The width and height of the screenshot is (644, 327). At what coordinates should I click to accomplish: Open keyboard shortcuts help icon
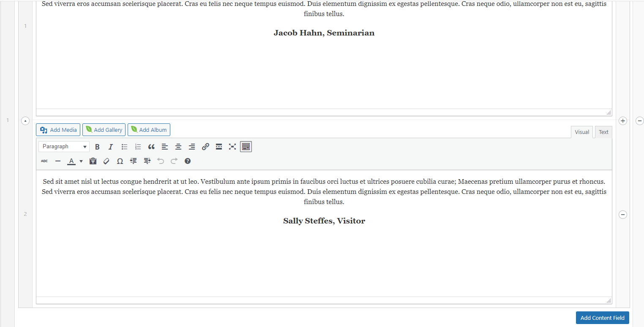pyautogui.click(x=188, y=161)
